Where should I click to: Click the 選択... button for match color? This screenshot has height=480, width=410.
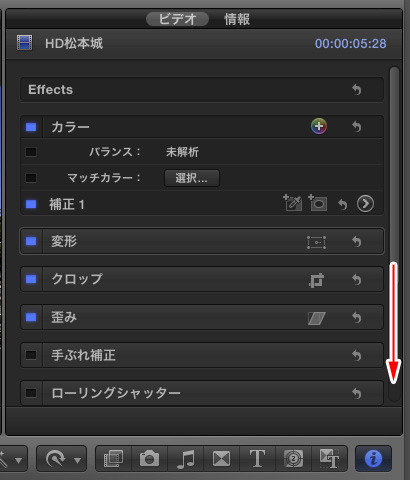[x=192, y=178]
